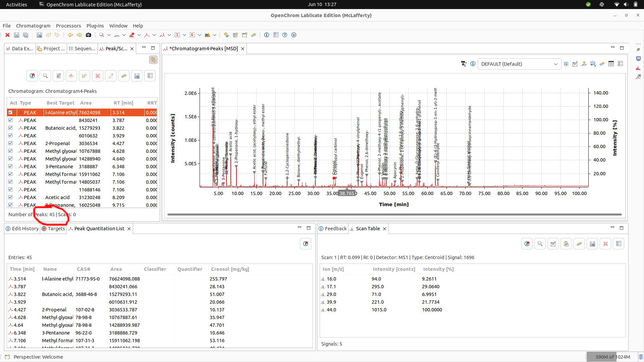Open the DEFAULT (Default) label combo box

tap(519, 64)
